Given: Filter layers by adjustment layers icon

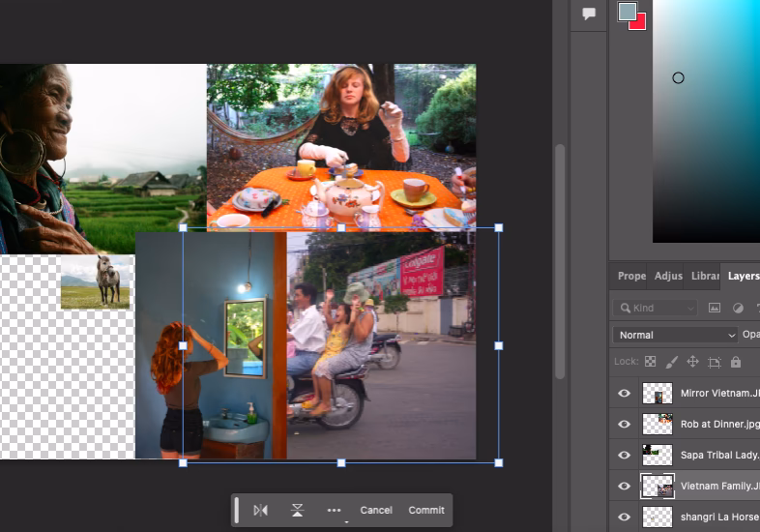Looking at the screenshot, I should pyautogui.click(x=738, y=308).
